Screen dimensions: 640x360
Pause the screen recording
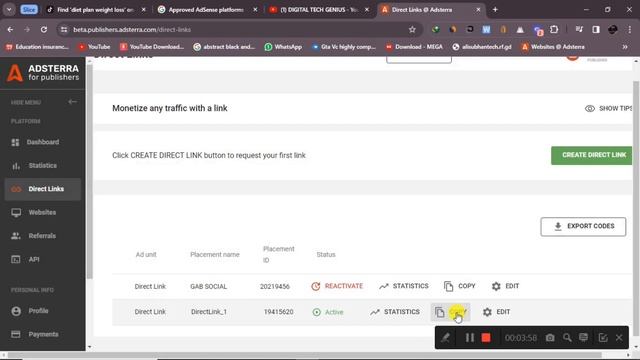click(470, 338)
